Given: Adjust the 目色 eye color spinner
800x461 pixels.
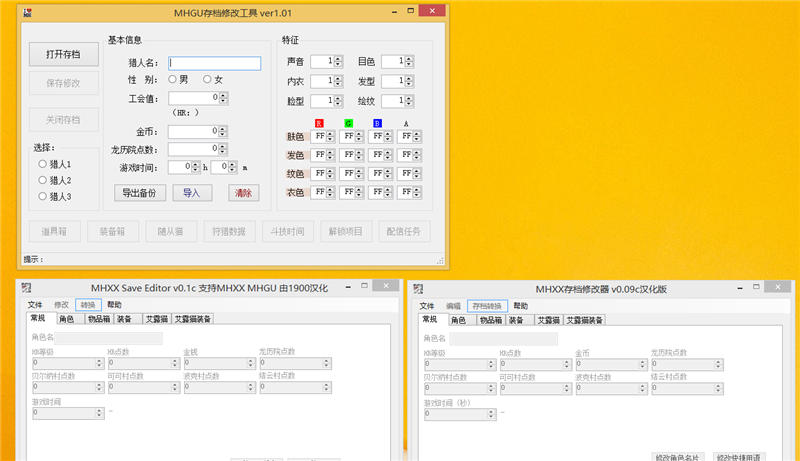Looking at the screenshot, I should (x=409, y=62).
